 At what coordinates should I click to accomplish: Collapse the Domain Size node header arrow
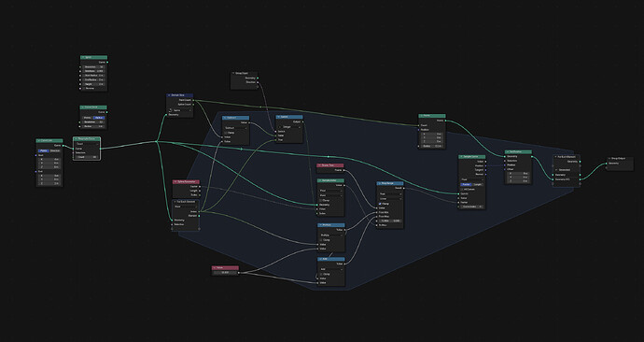click(169, 95)
